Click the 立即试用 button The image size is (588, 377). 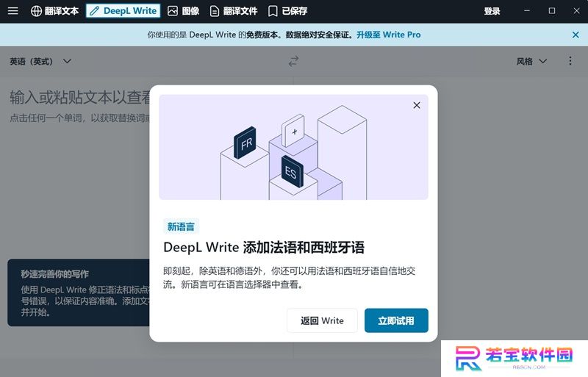pos(396,320)
